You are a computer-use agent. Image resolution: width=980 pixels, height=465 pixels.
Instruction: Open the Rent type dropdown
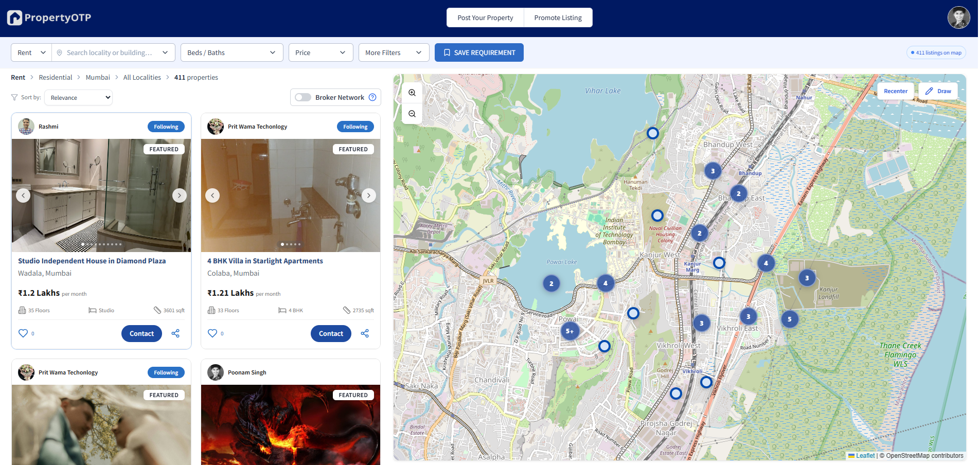(31, 52)
